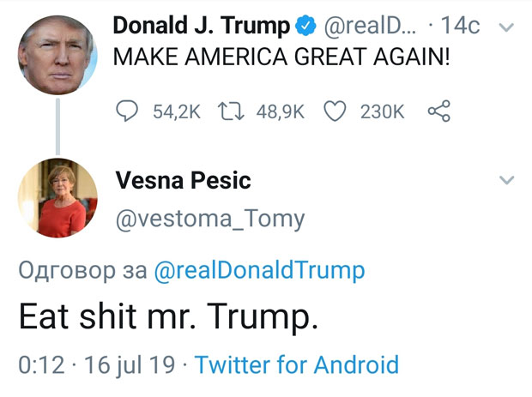Screen dimensions: 532x397
Task: Open the reply author's profile photo
Action: click(x=57, y=198)
